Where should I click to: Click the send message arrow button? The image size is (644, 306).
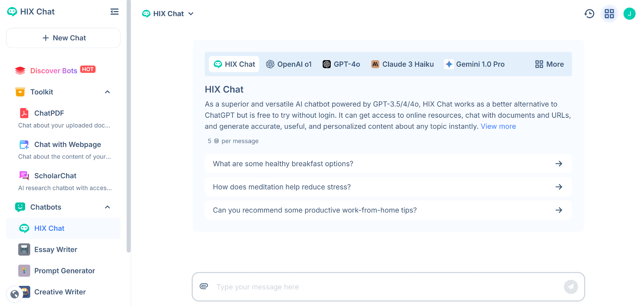click(x=571, y=287)
